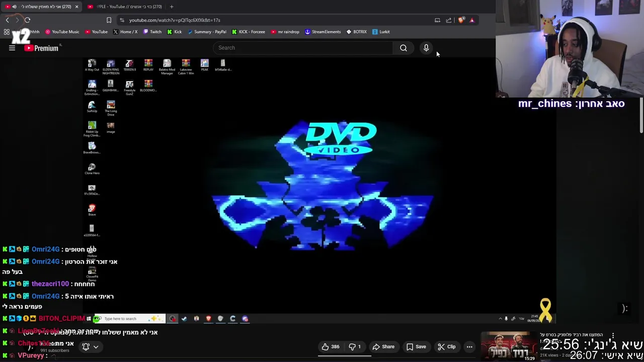Image resolution: width=644 pixels, height=362 pixels.
Task: Select the REPLAY archive desktop icon
Action: coord(148,65)
